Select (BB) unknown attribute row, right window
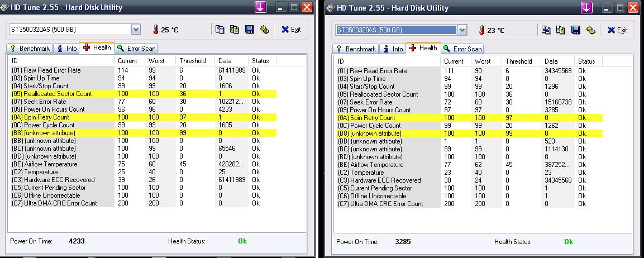 [x=469, y=141]
